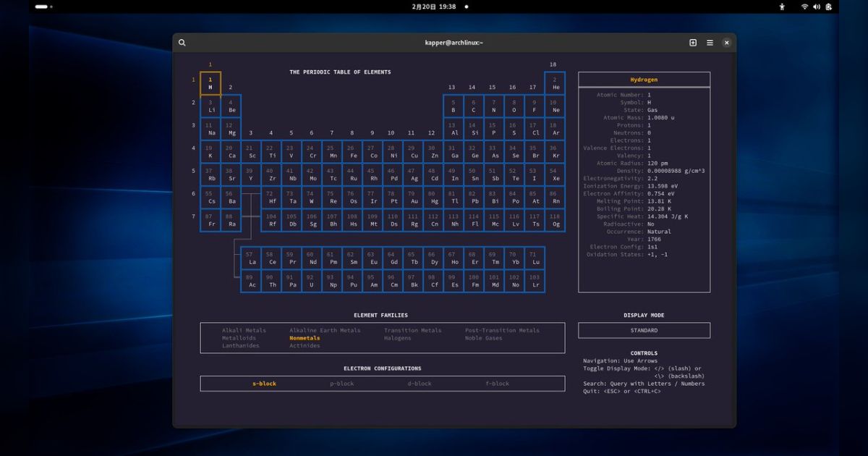Open the accessibility menu in the top bar

(x=781, y=7)
